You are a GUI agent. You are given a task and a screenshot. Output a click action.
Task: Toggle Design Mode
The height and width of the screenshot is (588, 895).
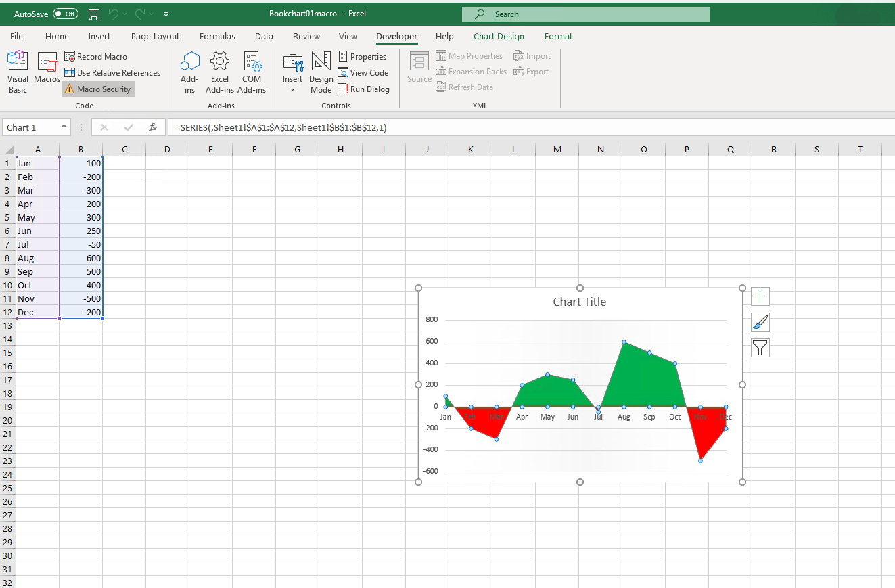(321, 72)
